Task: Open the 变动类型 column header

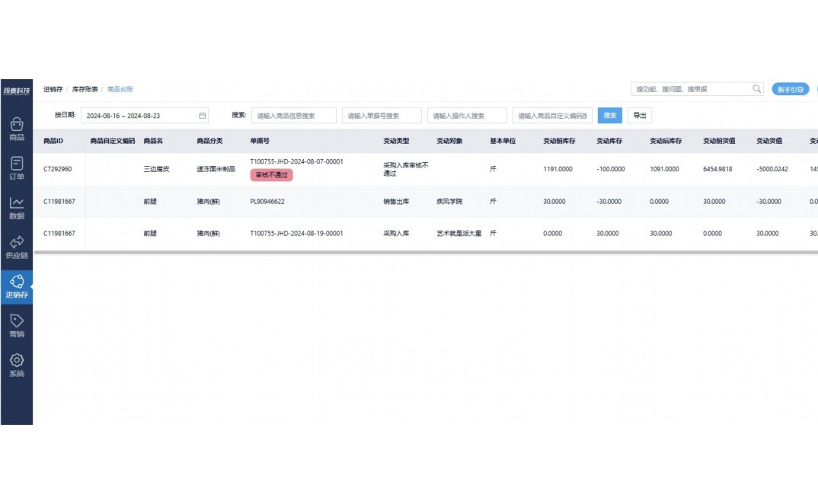Action: pos(397,141)
